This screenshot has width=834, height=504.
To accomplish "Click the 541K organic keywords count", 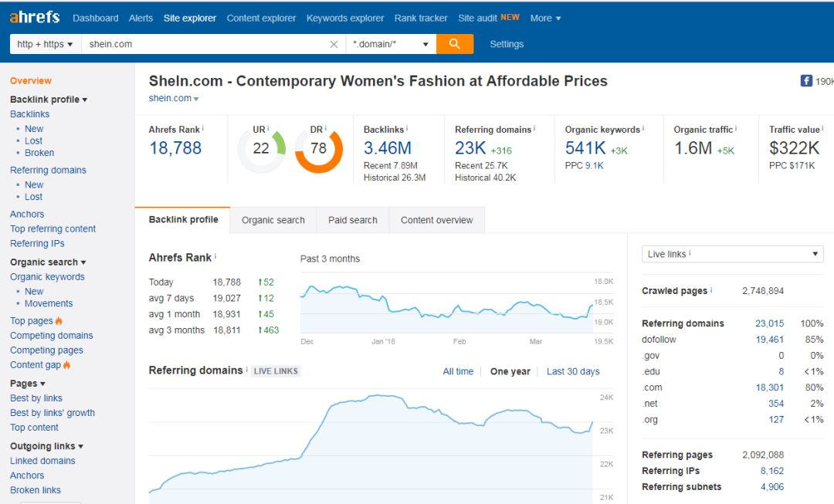I will [585, 147].
